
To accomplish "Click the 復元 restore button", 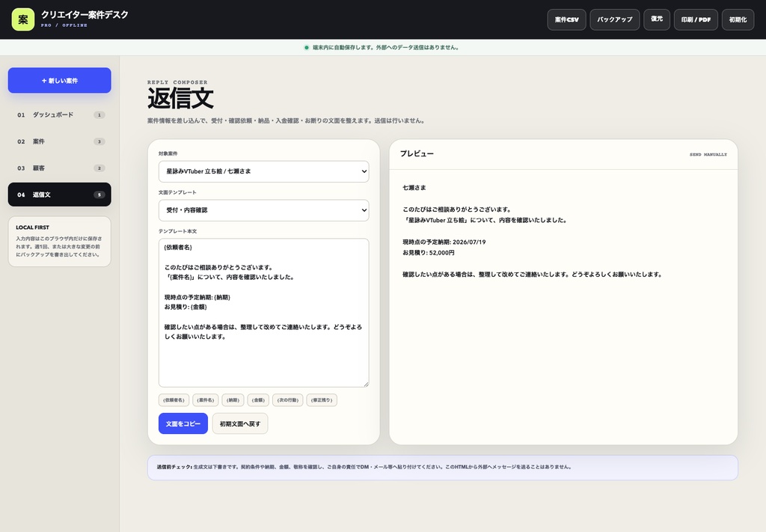I will (x=657, y=19).
